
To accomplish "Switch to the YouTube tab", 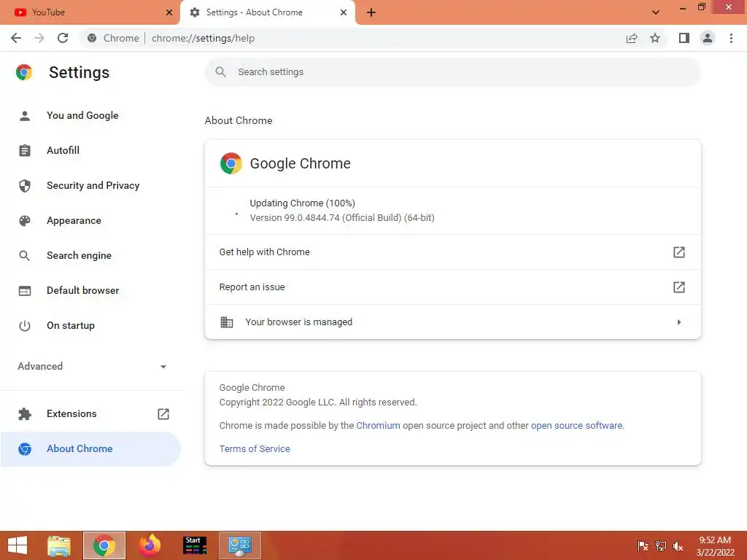I will [90, 12].
